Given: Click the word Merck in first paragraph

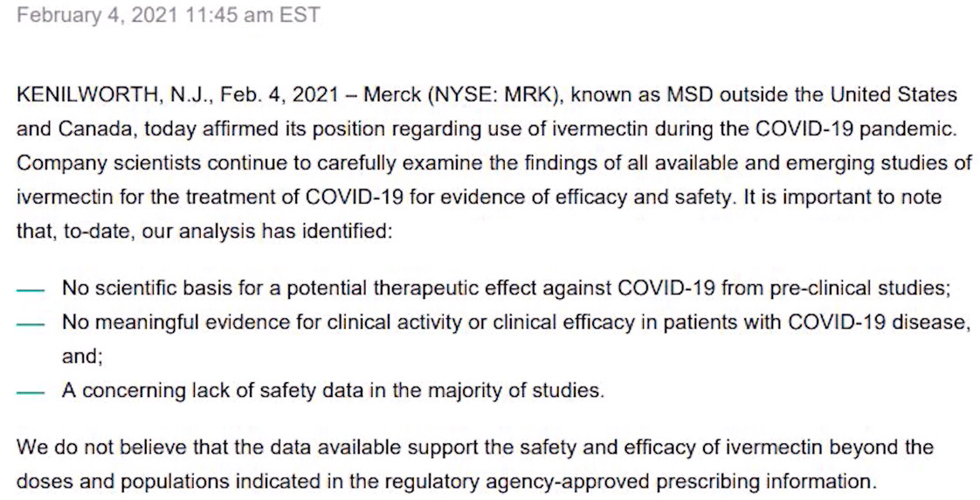Looking at the screenshot, I should (390, 95).
